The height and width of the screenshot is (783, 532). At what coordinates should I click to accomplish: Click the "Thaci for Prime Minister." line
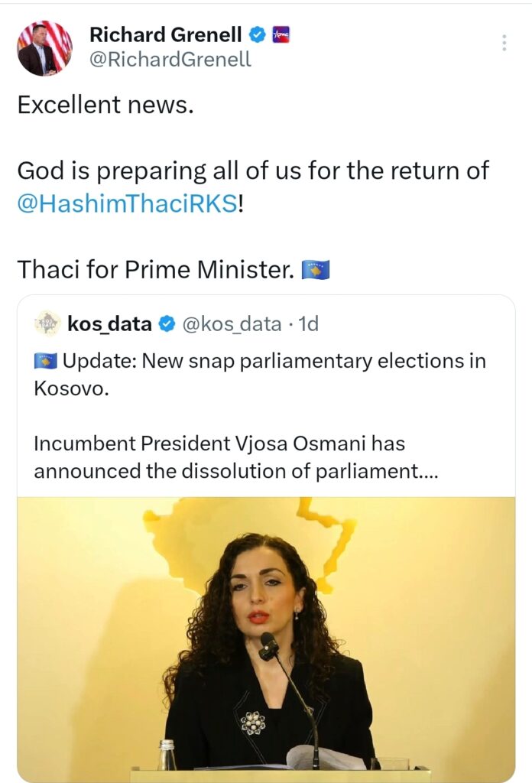(155, 269)
